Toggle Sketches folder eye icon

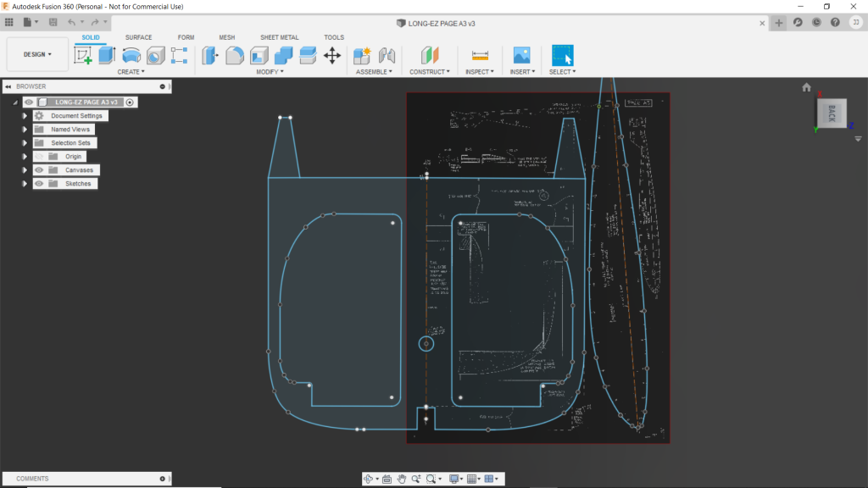[x=39, y=184]
